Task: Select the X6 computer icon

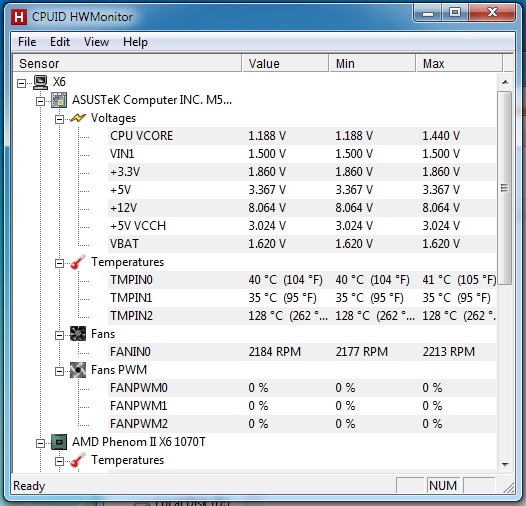Action: [x=40, y=82]
